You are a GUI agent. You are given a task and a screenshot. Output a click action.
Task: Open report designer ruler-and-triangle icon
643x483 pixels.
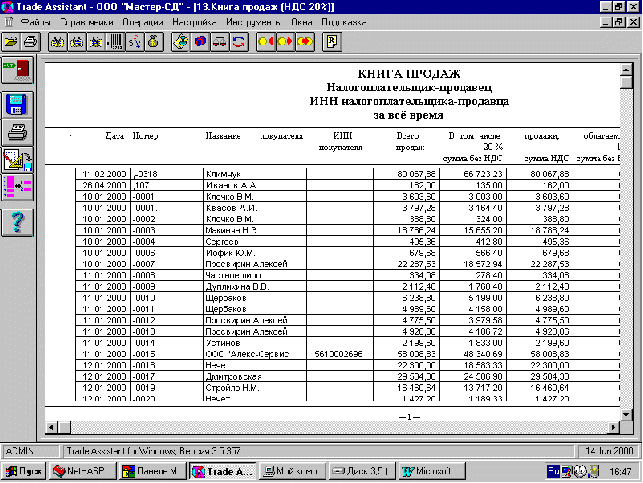point(17,159)
